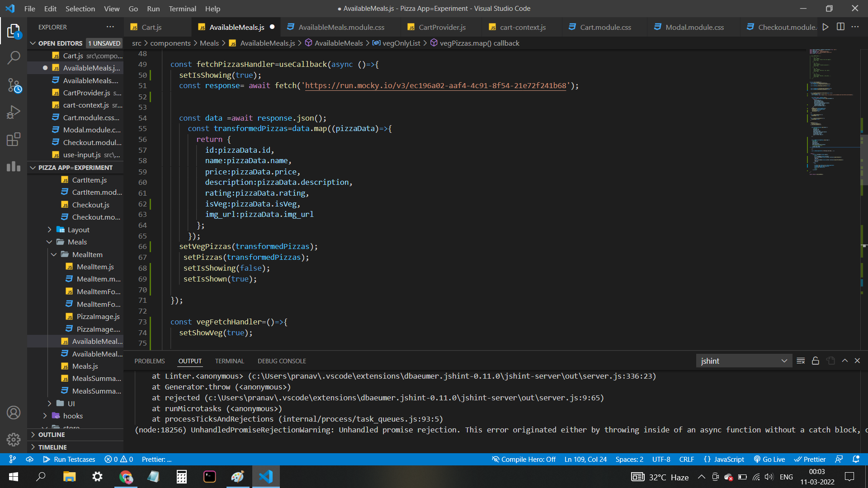Collapse the Open Editors section

click(33, 43)
